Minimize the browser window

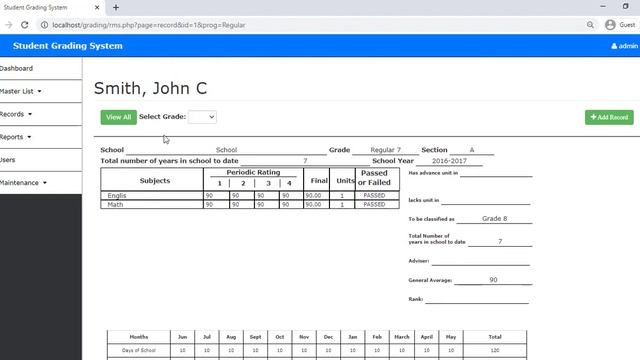pyautogui.click(x=603, y=7)
